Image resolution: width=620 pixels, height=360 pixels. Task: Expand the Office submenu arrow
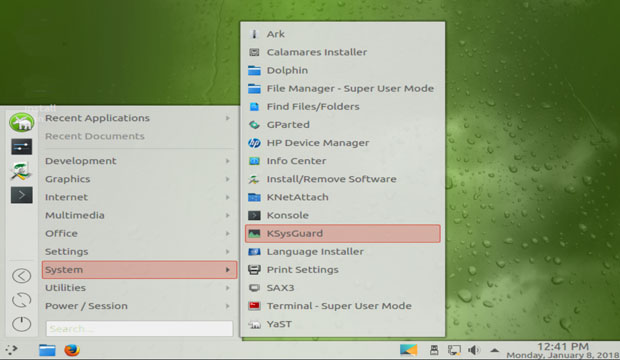pos(228,234)
